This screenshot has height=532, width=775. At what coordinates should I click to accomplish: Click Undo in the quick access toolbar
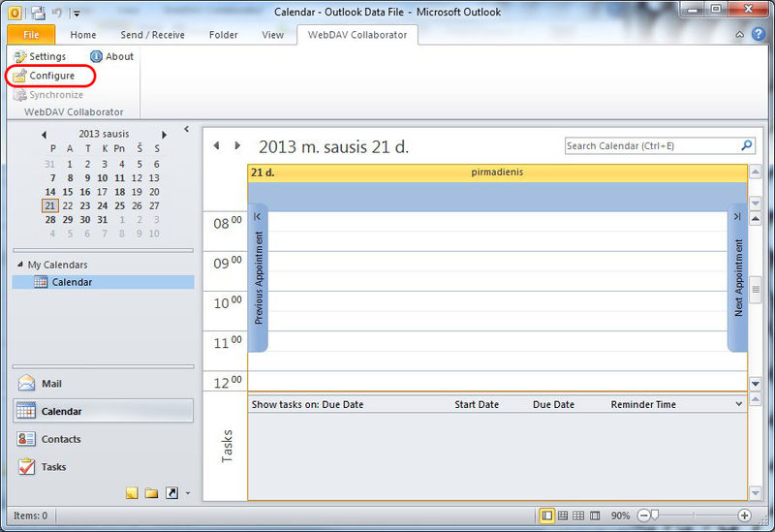click(57, 13)
